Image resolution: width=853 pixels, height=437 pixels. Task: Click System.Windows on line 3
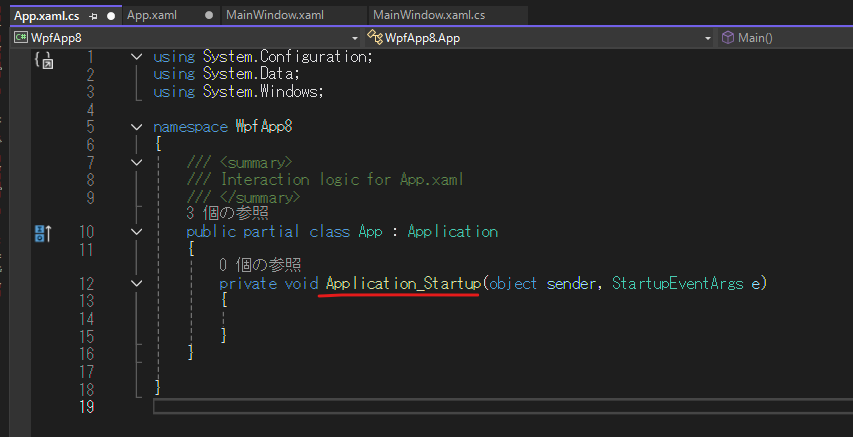pyautogui.click(x=261, y=91)
